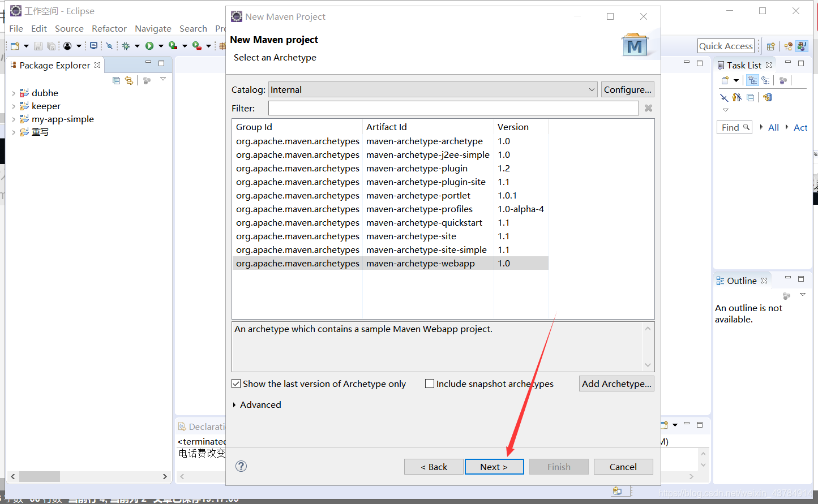Click the Coverage run icon
Viewport: 818px width, 504px height.
click(x=173, y=46)
